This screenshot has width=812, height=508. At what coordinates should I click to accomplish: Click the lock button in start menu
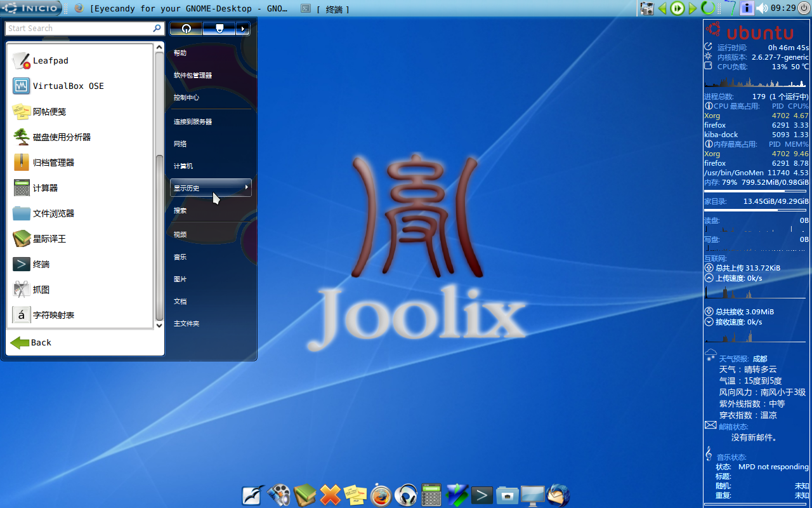tap(219, 29)
